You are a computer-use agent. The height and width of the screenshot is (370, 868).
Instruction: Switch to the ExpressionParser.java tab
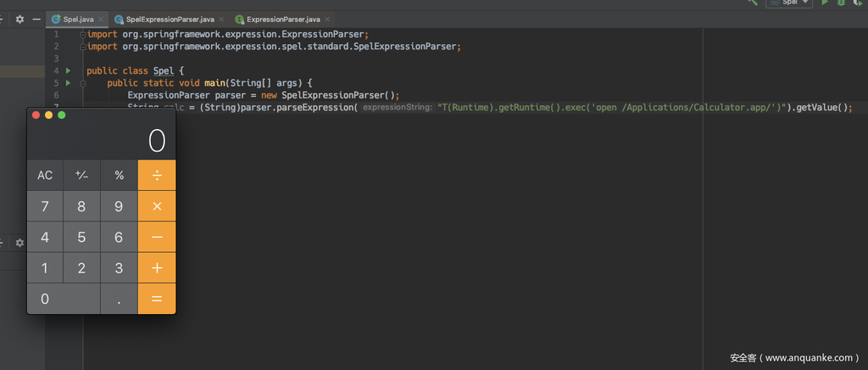coord(282,19)
